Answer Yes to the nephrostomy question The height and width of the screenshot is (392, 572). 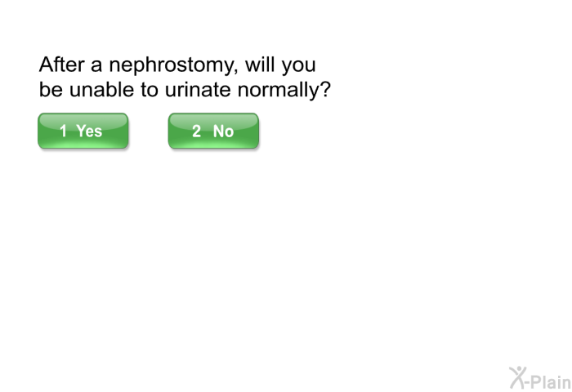click(x=83, y=131)
